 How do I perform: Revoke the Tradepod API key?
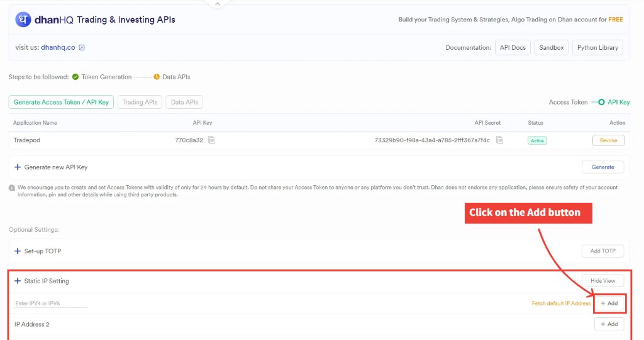608,140
